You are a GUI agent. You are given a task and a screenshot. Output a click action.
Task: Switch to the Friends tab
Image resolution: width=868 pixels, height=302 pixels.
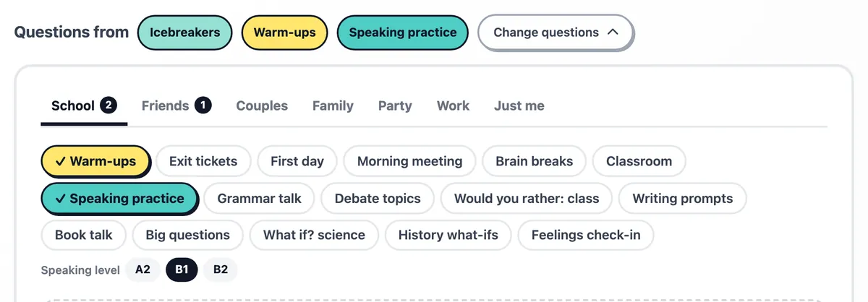[176, 105]
